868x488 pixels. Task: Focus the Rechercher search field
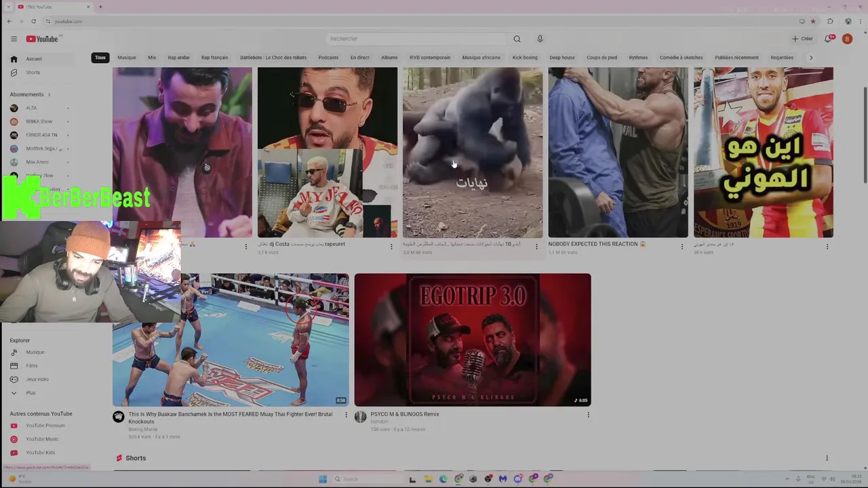coord(416,39)
